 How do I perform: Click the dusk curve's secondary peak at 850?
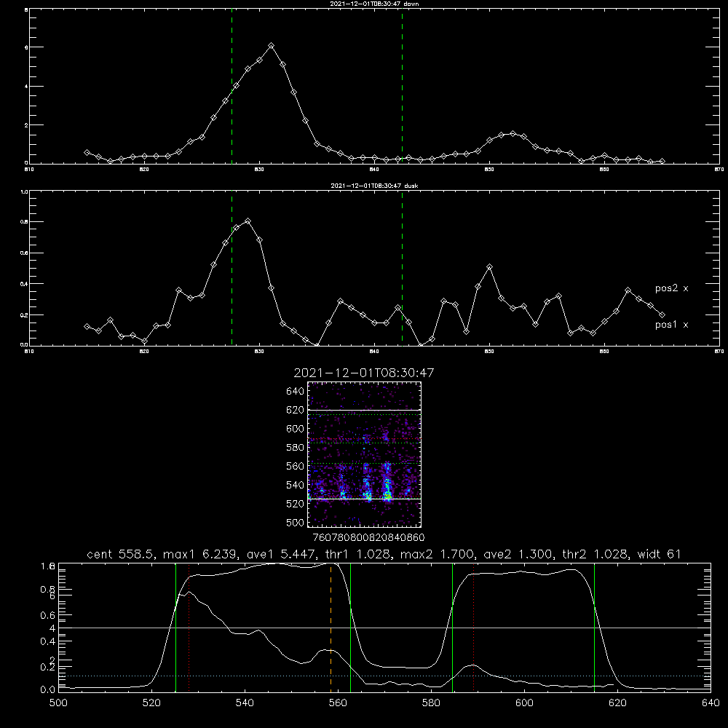(489, 267)
